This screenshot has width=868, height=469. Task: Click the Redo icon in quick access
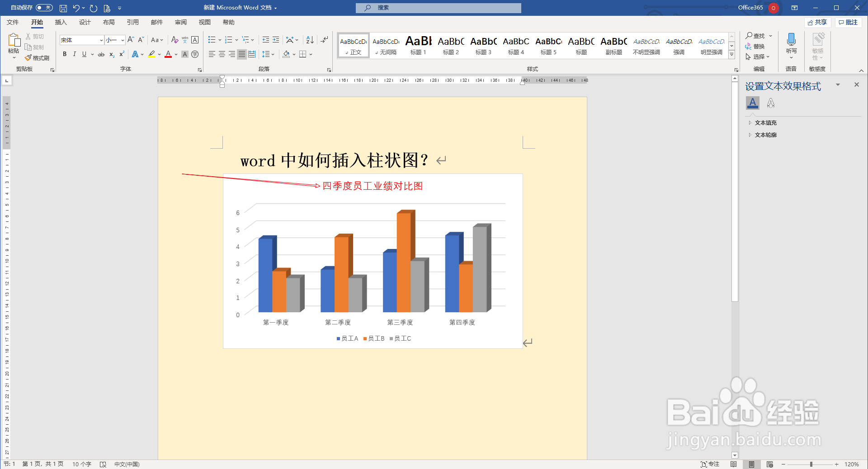pos(94,8)
